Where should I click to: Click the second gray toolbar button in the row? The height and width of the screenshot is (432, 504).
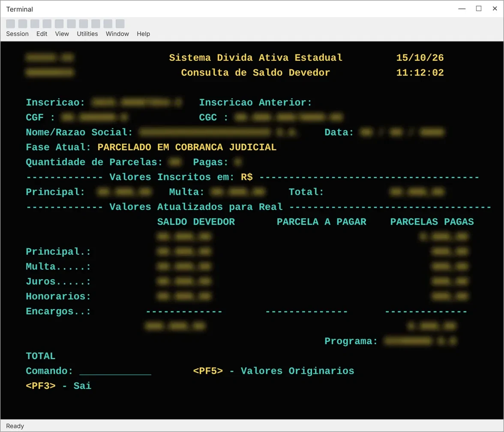[x=22, y=24]
